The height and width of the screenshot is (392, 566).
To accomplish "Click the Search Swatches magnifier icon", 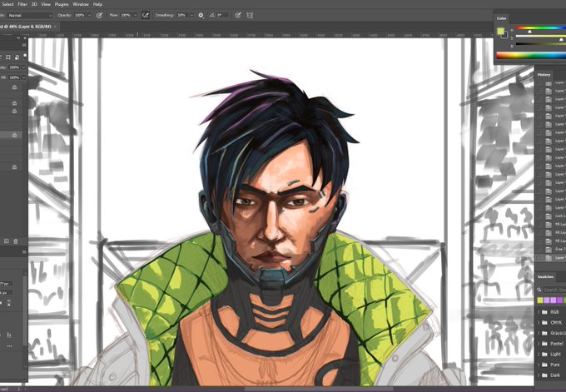I will coord(539,290).
